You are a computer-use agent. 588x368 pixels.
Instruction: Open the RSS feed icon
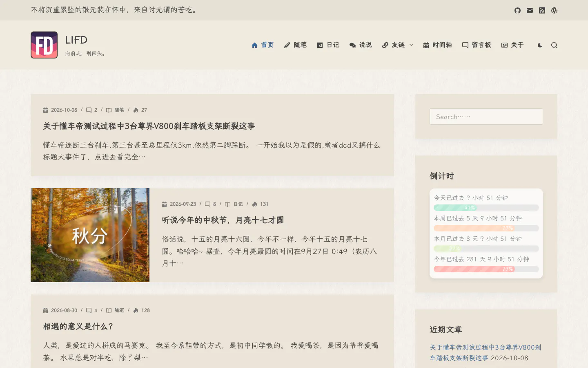(x=542, y=10)
